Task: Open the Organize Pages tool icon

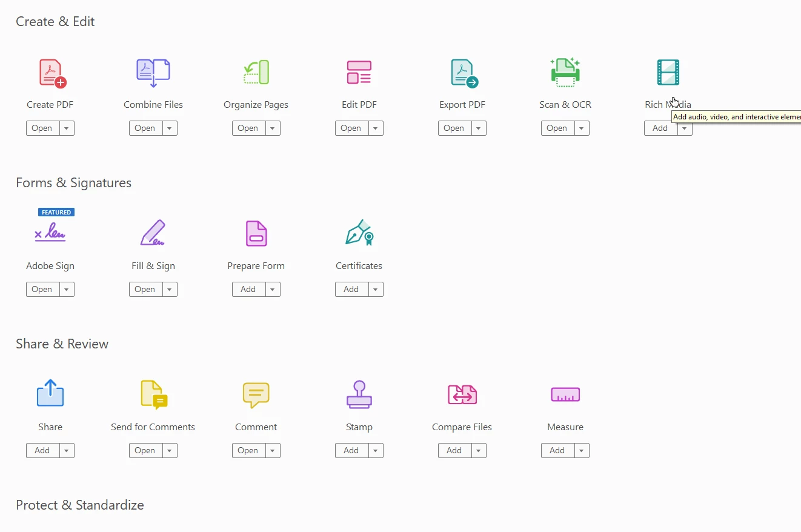Action: coord(256,72)
